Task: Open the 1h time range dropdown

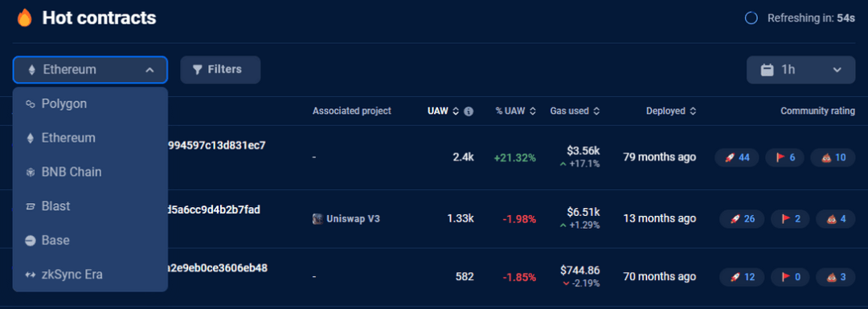Action: click(800, 70)
